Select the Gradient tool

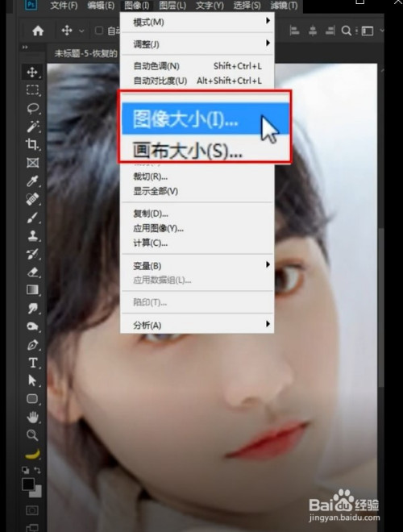[32, 289]
